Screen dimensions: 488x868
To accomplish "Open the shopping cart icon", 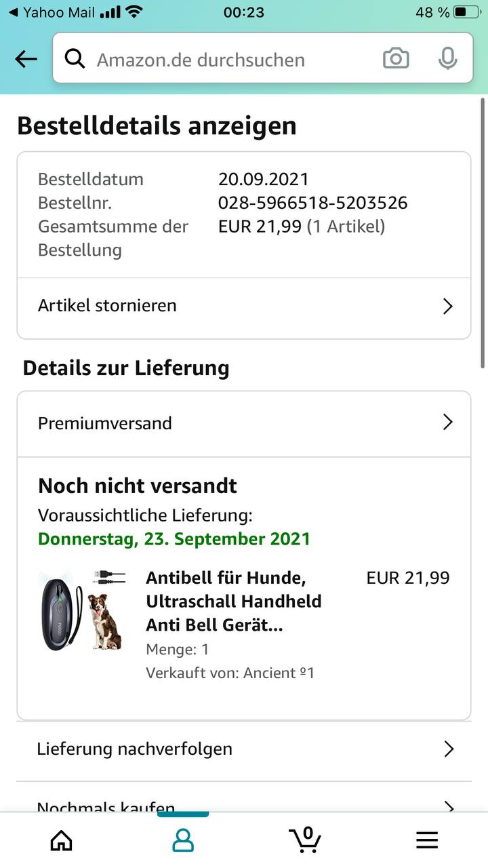I will point(306,840).
